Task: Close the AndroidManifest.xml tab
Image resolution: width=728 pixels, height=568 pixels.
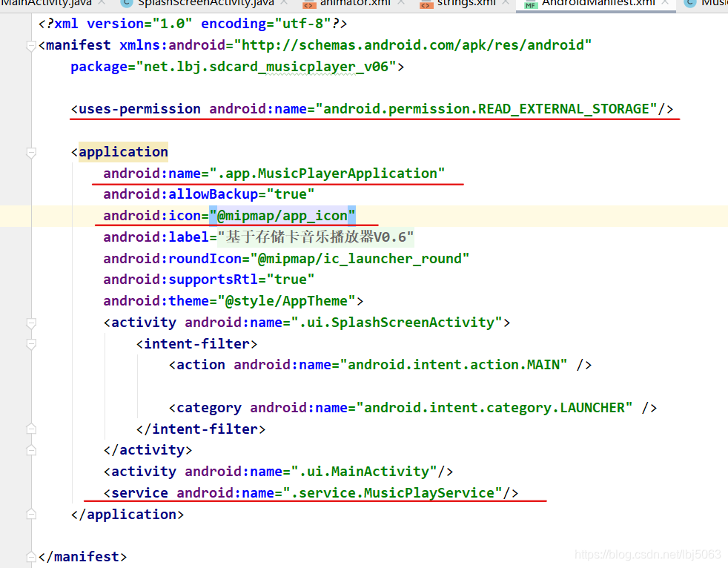Action: (665, 3)
